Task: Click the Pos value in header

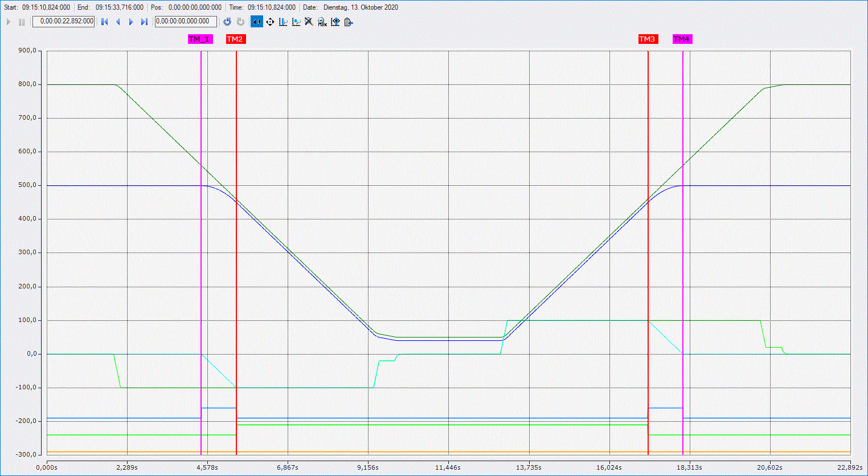Action: 195,7
